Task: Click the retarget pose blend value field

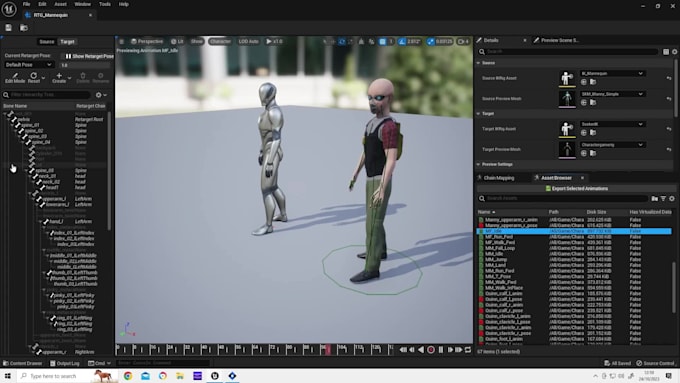Action: (x=85, y=65)
